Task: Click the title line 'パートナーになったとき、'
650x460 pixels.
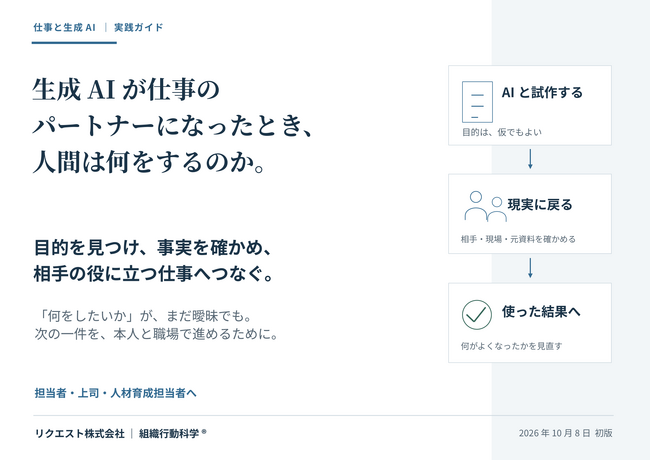Action: point(172,126)
